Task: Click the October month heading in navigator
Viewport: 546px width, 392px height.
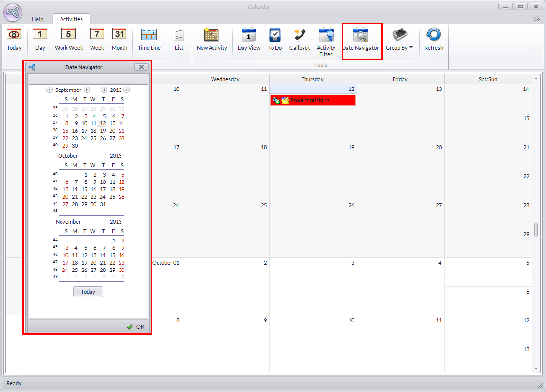Action: (x=68, y=156)
